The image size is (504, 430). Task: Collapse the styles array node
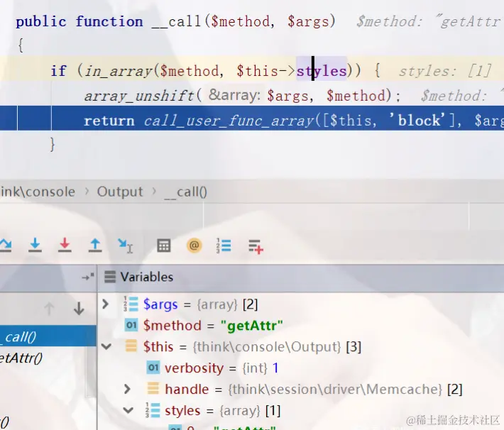128,410
